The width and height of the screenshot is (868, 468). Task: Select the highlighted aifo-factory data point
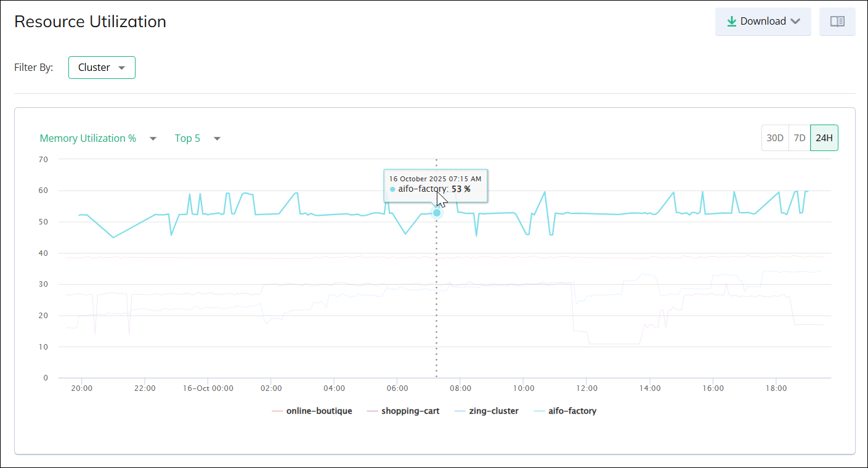(436, 212)
